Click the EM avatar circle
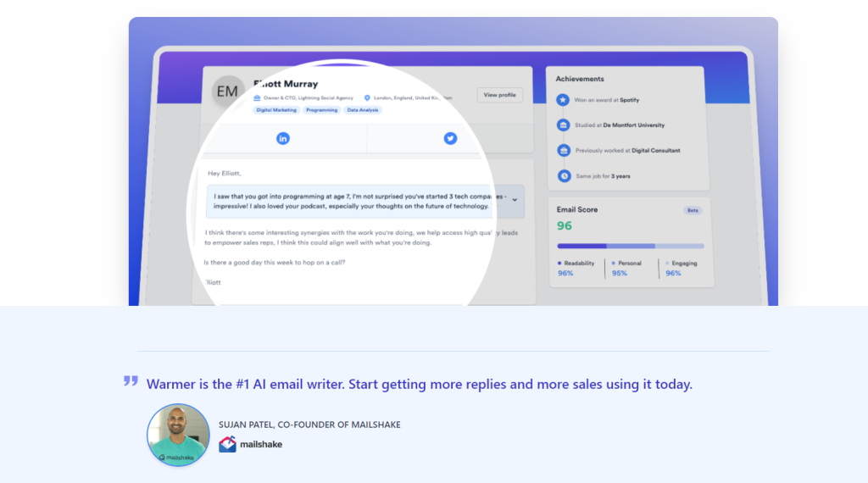 [227, 92]
